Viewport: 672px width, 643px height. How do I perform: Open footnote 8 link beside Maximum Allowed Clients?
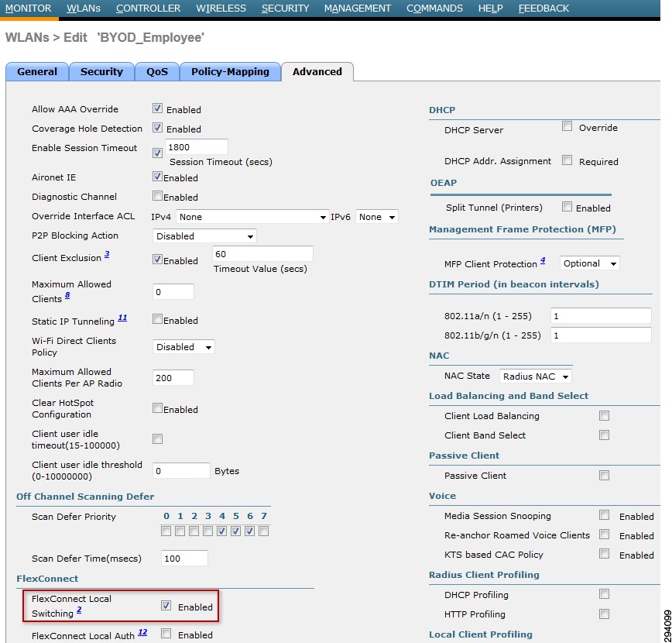coord(67,295)
